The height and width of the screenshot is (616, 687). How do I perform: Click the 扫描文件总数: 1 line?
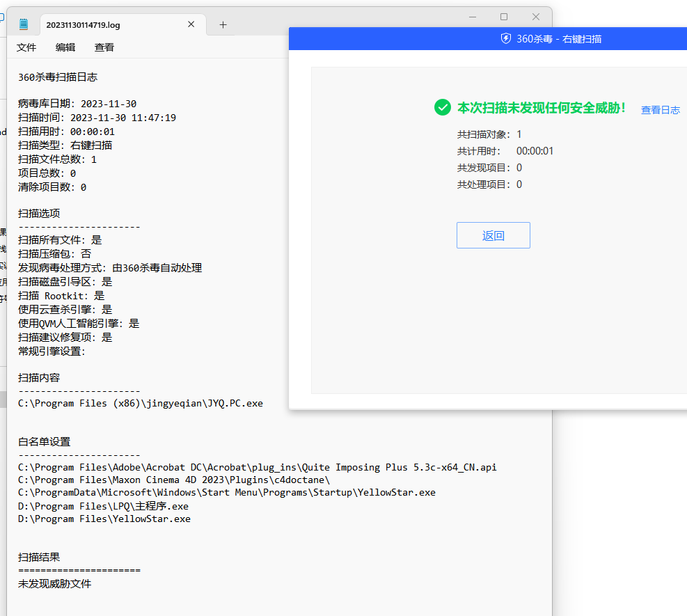tap(57, 159)
